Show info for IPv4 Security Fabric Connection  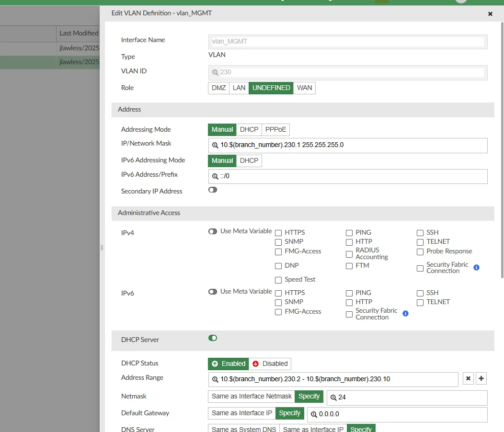(476, 267)
